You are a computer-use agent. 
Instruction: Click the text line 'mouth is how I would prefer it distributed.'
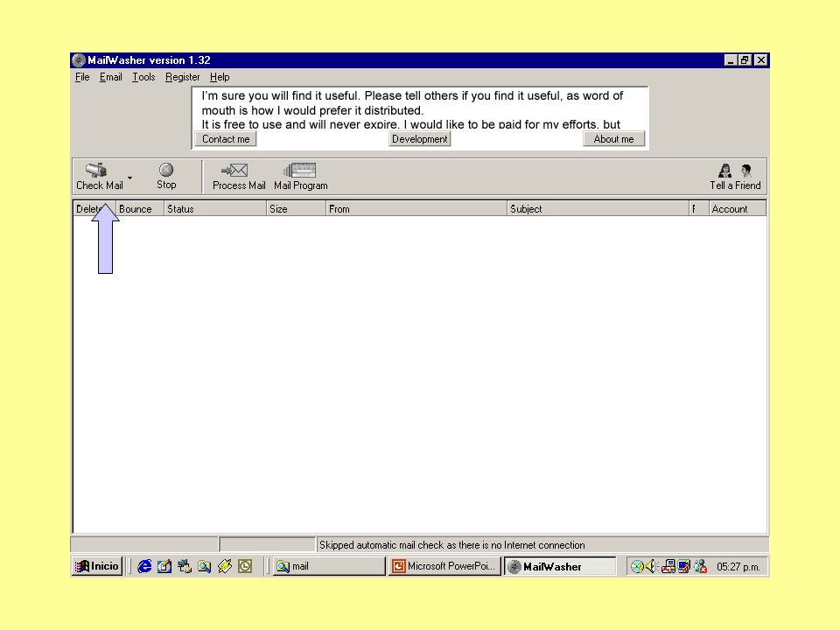pyautogui.click(x=312, y=110)
